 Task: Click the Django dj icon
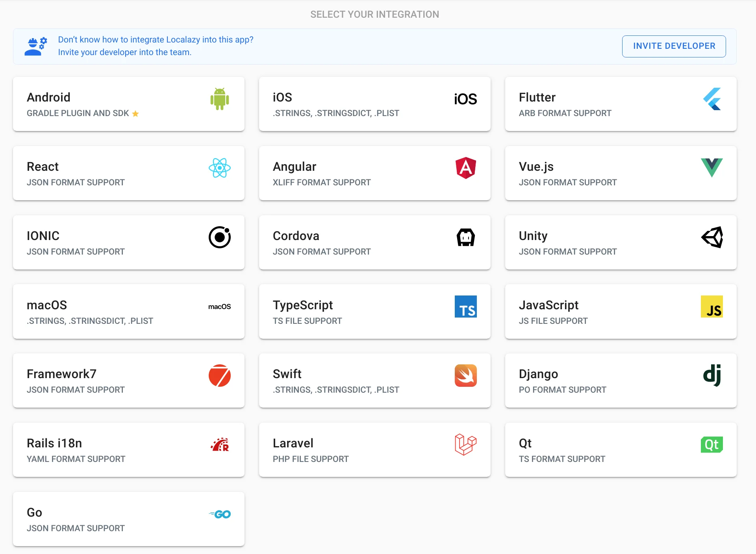[712, 376]
